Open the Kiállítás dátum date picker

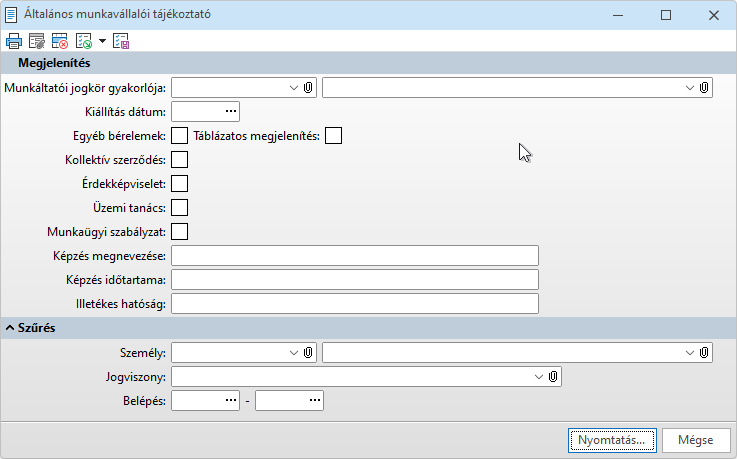230,112
